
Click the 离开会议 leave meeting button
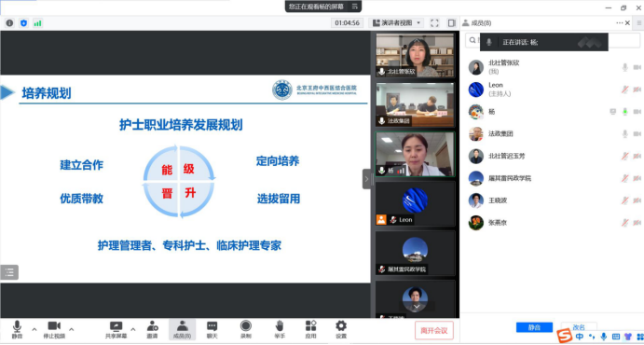pyautogui.click(x=434, y=331)
